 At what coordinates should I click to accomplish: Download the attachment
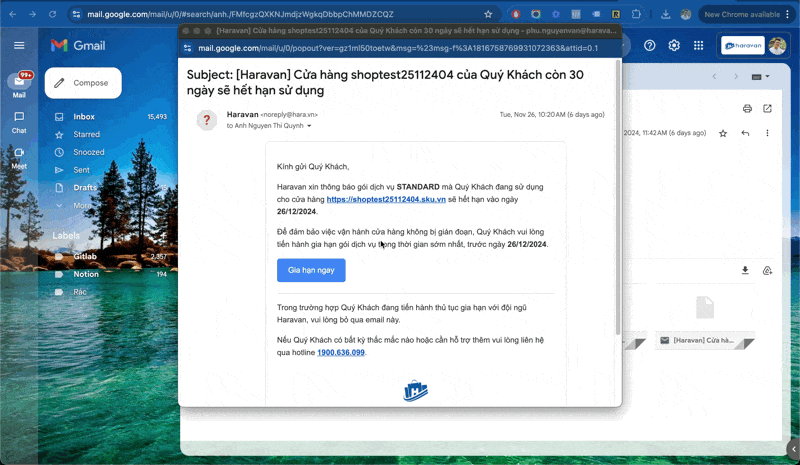point(745,271)
